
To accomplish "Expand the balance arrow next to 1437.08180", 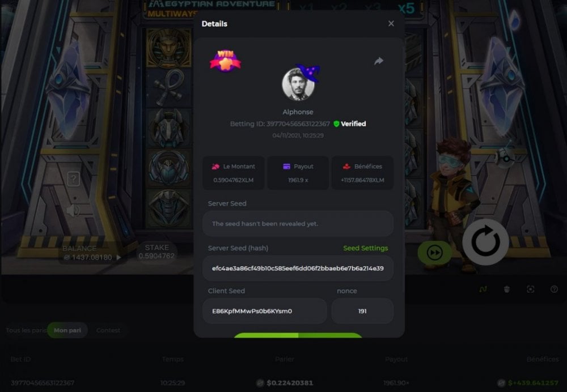I will (x=119, y=257).
